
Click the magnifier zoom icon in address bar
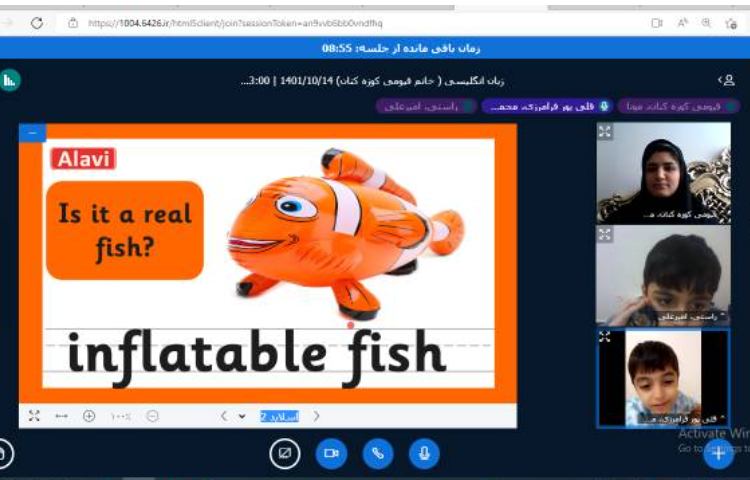706,22
